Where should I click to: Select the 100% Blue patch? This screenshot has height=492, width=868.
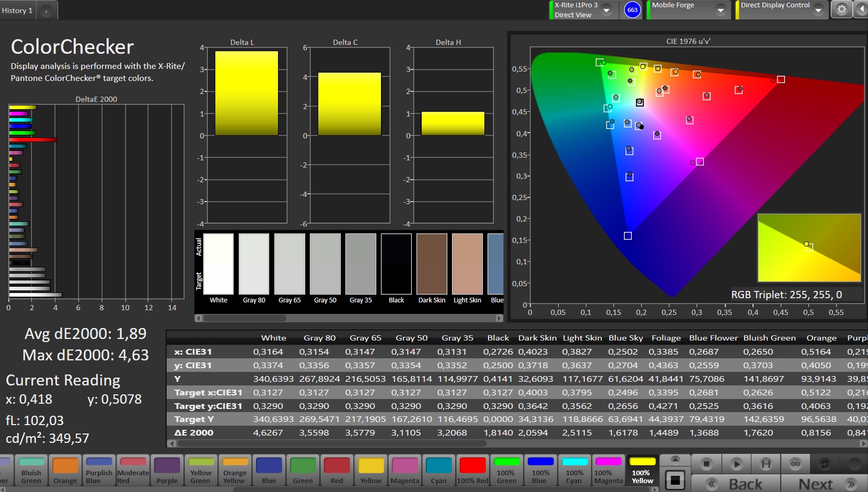coord(540,470)
